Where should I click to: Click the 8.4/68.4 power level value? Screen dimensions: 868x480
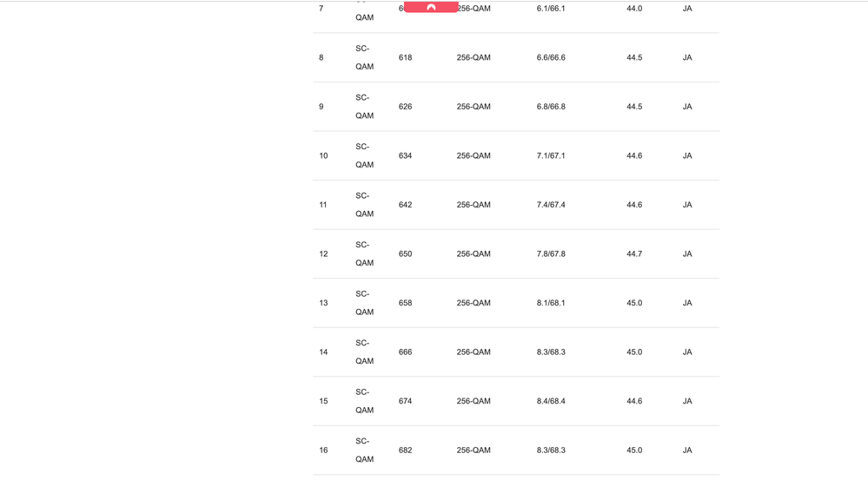[x=551, y=401]
